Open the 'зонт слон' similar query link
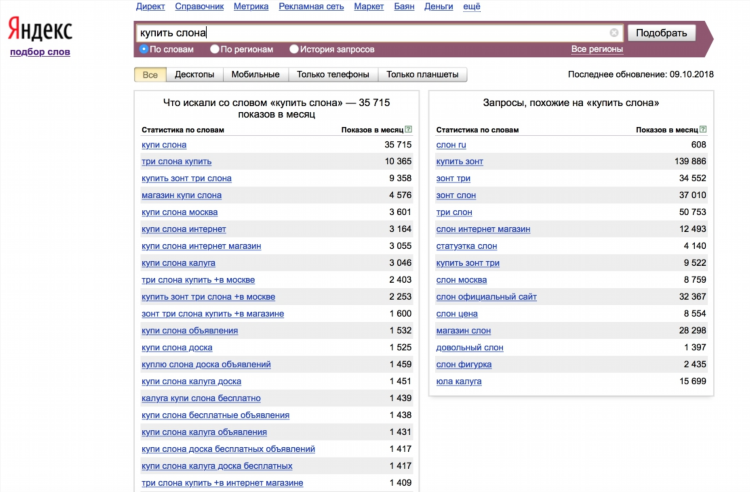This screenshot has width=750, height=492. coord(456,195)
